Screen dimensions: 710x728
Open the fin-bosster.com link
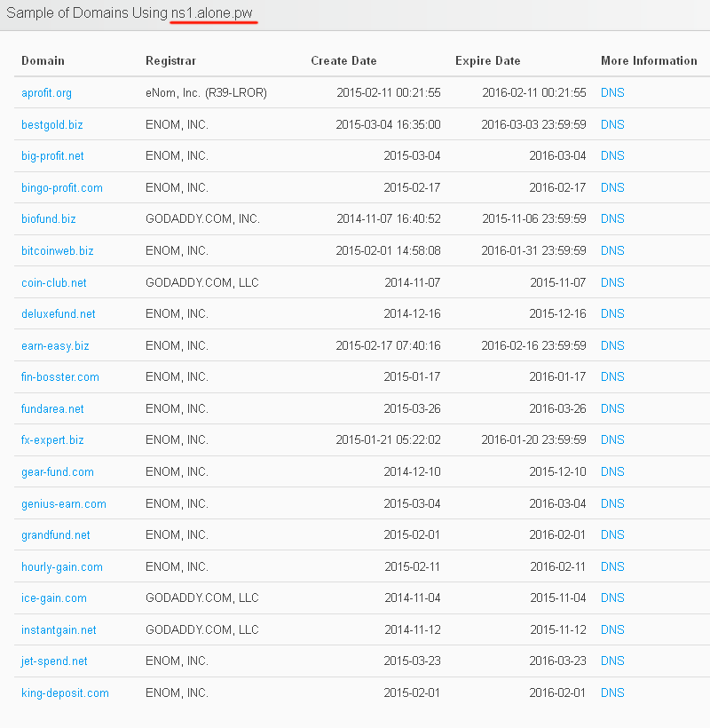click(60, 376)
